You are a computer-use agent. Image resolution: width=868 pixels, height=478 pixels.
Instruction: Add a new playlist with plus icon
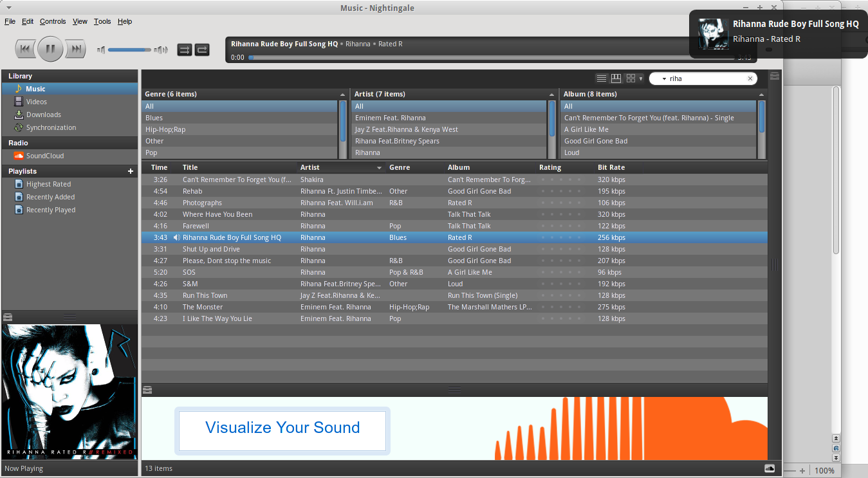[131, 171]
